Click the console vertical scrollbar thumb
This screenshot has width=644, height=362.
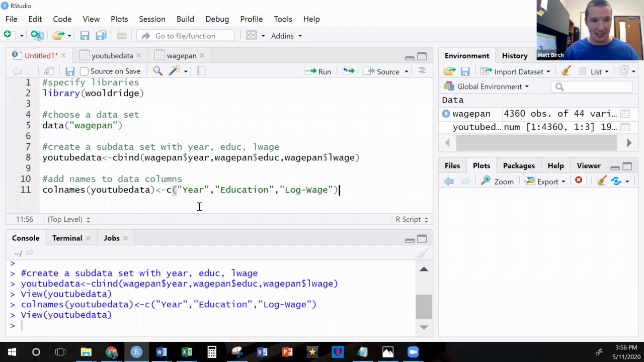424,307
